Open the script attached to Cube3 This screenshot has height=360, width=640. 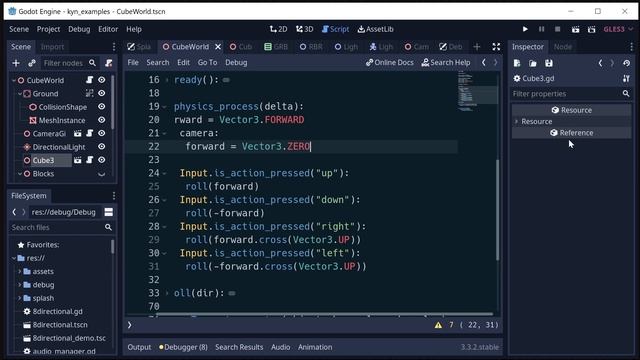click(x=89, y=160)
